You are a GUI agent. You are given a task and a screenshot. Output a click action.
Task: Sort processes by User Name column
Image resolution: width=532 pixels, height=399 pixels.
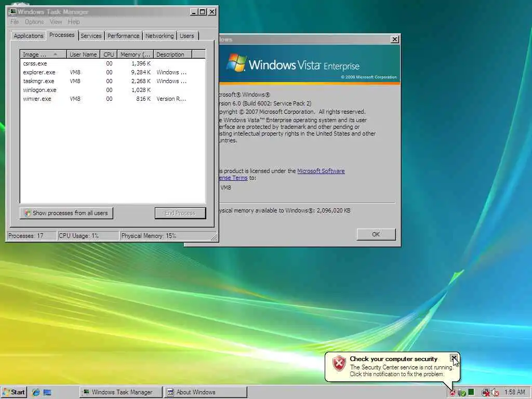click(x=84, y=55)
